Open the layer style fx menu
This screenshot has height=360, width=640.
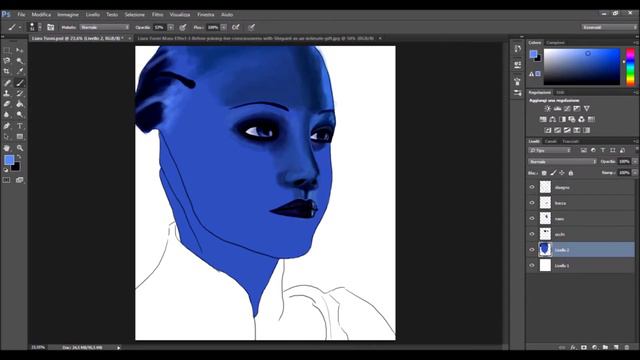tap(573, 347)
